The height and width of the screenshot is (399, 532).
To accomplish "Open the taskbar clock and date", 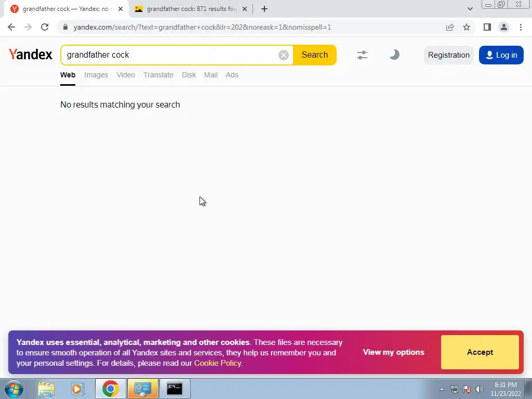I will (x=506, y=389).
